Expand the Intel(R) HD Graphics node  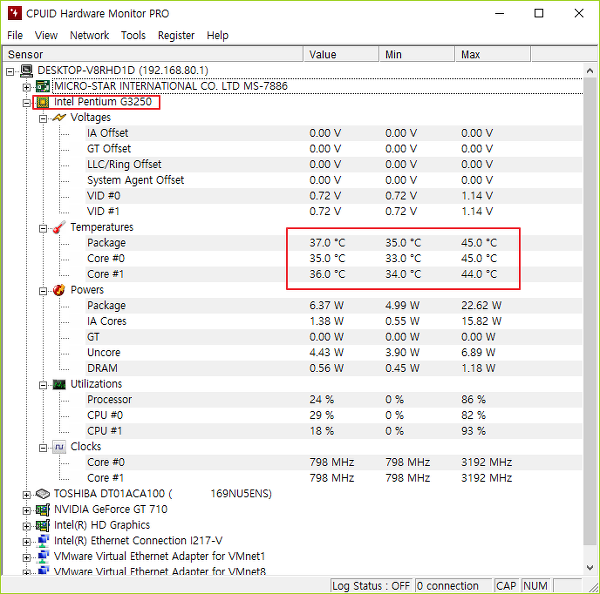(26, 526)
